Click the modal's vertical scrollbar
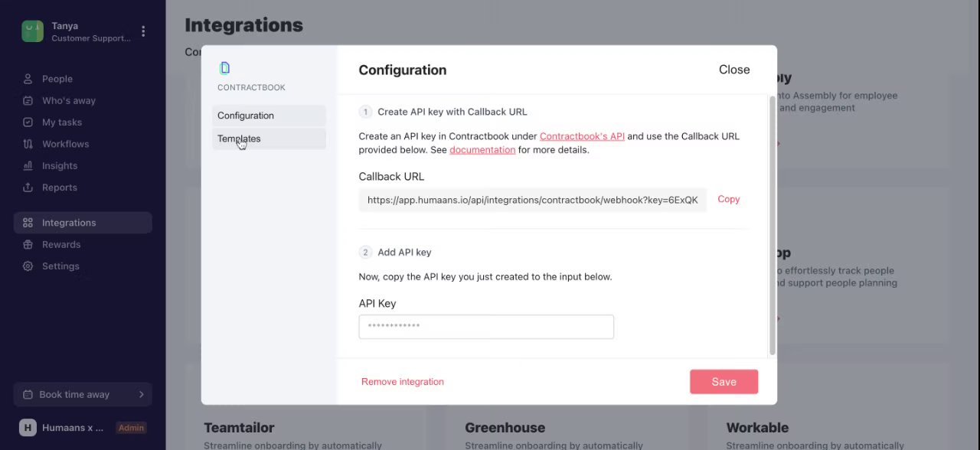This screenshot has height=450, width=980. tap(772, 226)
